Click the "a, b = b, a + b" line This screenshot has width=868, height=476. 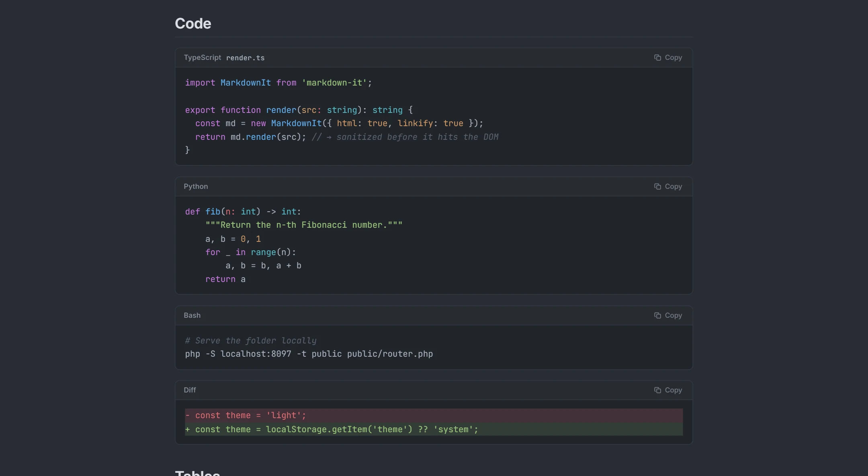[x=264, y=266]
